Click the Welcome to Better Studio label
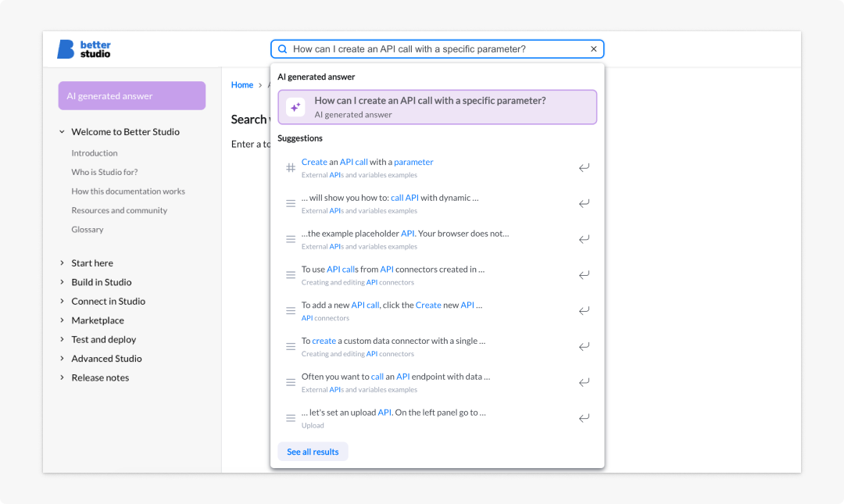Viewport: 844px width, 504px height. click(x=125, y=132)
